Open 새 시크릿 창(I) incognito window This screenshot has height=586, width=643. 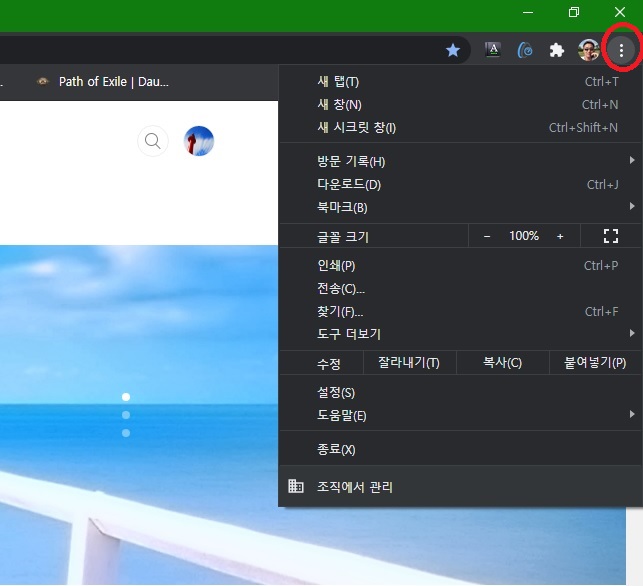tap(460, 128)
